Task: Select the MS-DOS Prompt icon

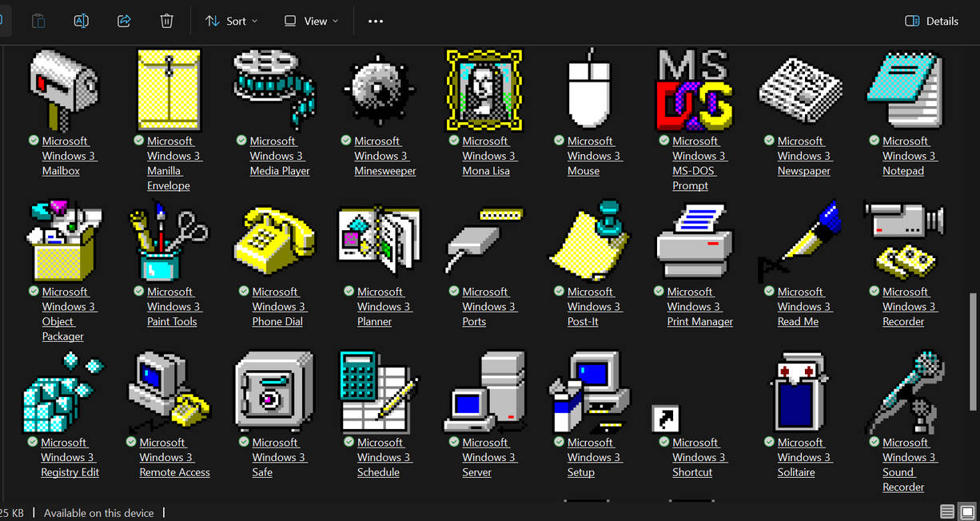Action: coord(693,89)
